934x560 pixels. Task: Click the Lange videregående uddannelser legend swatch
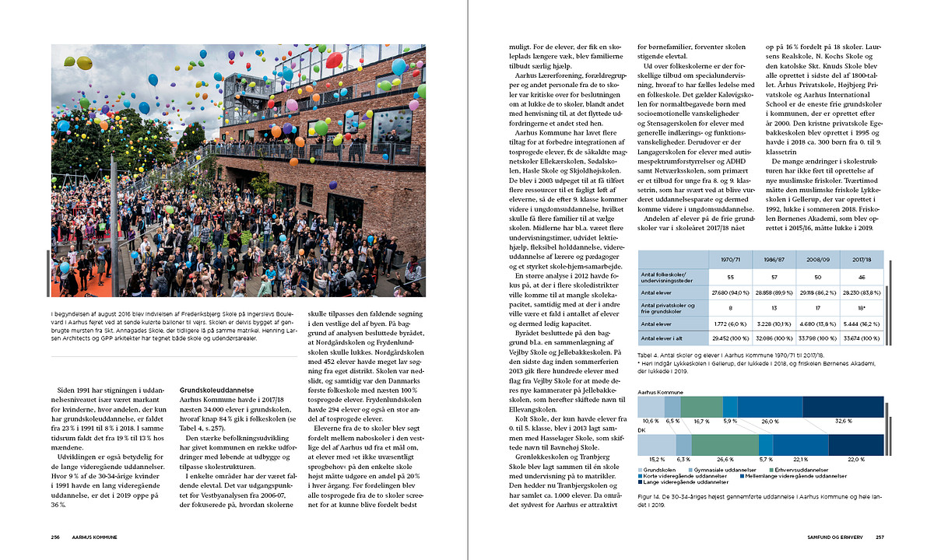641,481
